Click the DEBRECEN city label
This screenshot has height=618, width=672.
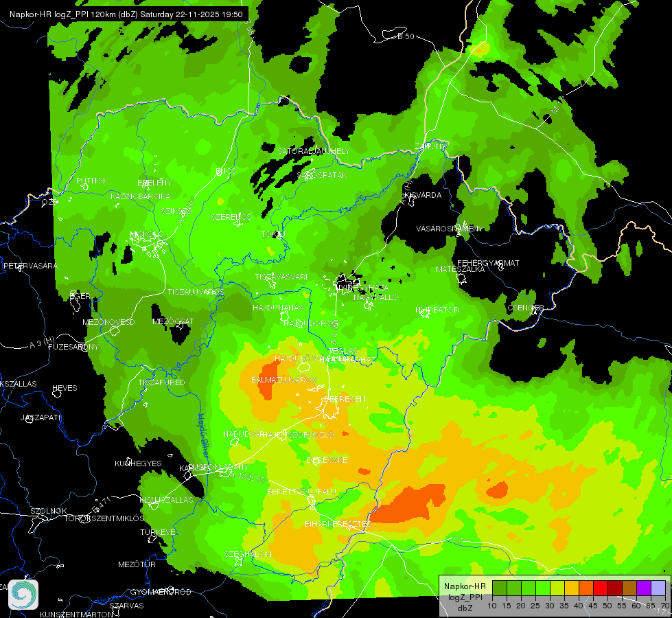(345, 399)
